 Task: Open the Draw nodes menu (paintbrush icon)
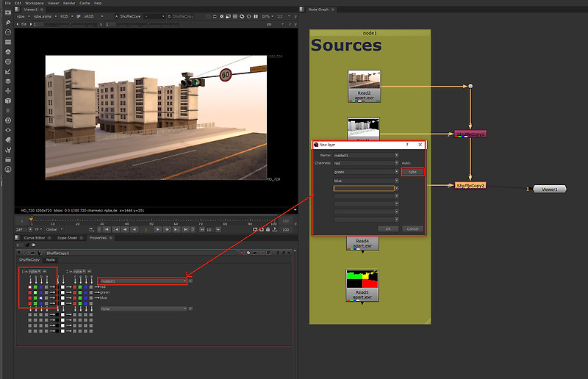click(x=7, y=23)
